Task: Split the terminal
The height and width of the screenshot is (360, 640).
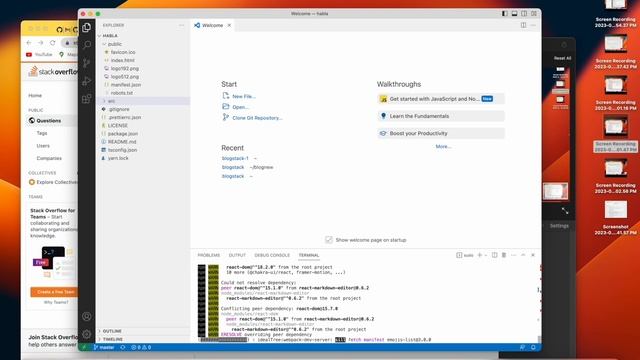Action: point(494,255)
